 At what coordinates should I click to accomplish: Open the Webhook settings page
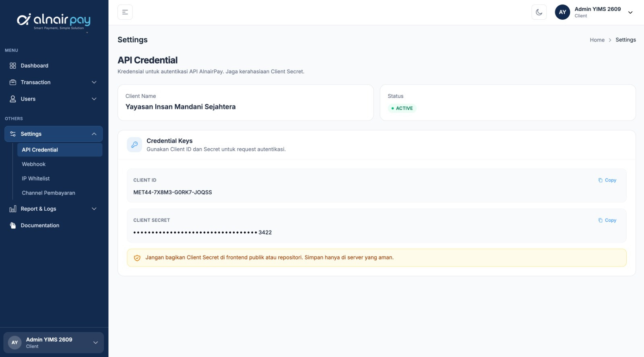tap(60, 164)
